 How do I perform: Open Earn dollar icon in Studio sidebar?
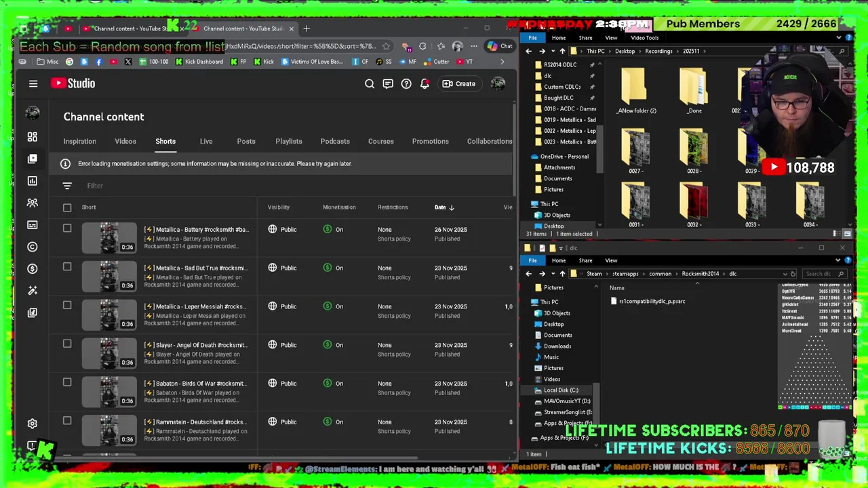[x=33, y=268]
